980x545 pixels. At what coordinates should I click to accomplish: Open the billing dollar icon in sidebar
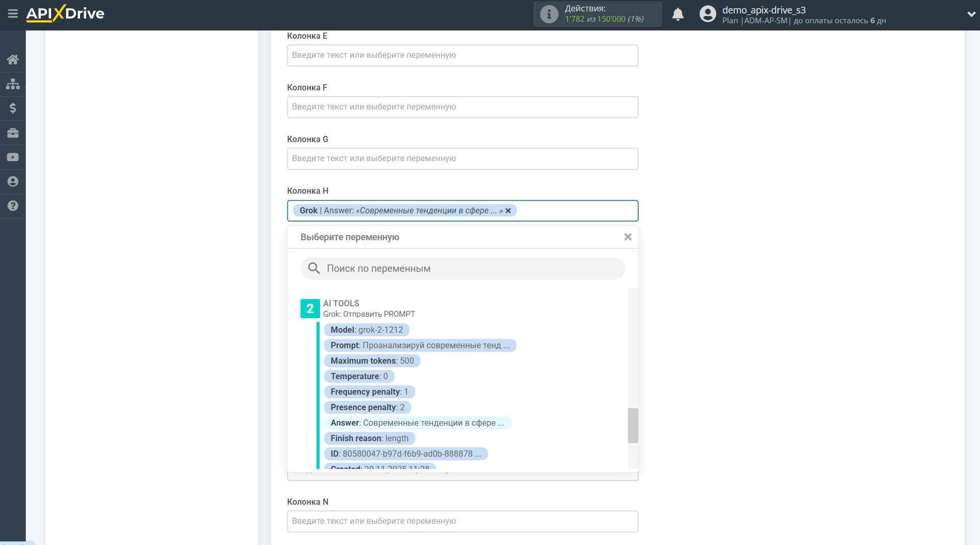pyautogui.click(x=13, y=108)
